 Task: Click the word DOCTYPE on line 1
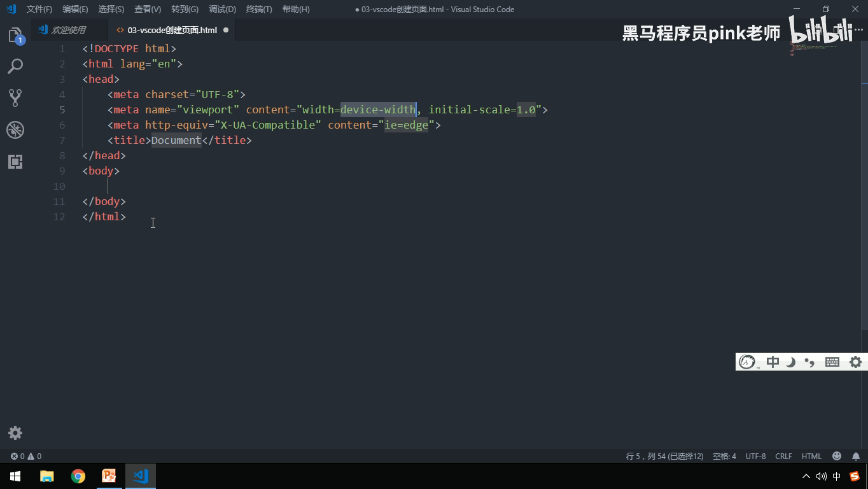(x=116, y=48)
